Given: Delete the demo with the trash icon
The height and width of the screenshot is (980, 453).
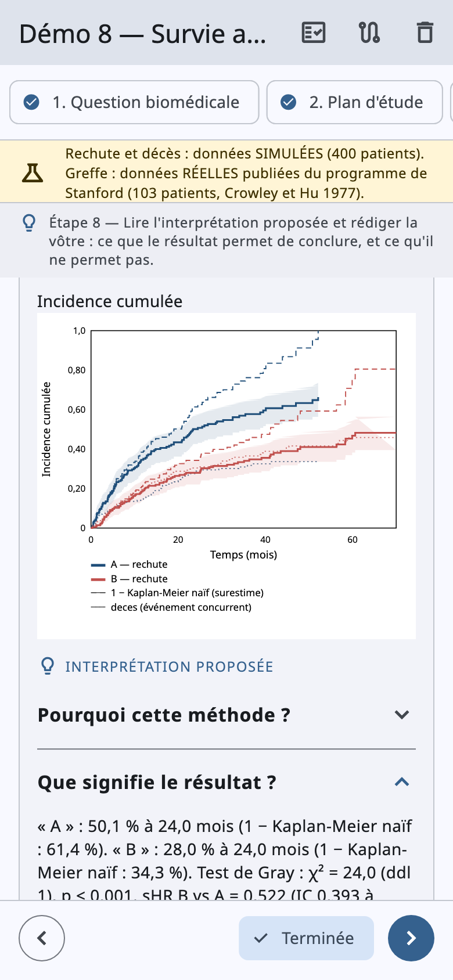Looking at the screenshot, I should [x=425, y=33].
